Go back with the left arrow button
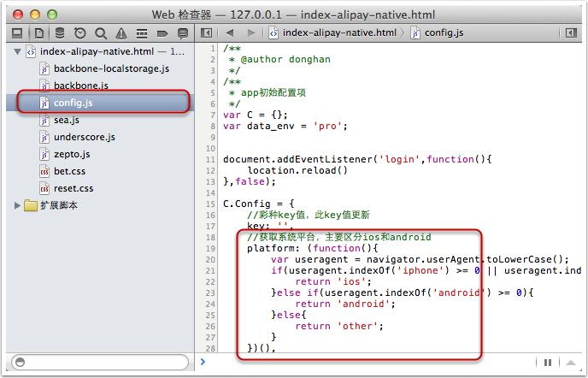Viewport: 588px width, 378px height. (229, 32)
